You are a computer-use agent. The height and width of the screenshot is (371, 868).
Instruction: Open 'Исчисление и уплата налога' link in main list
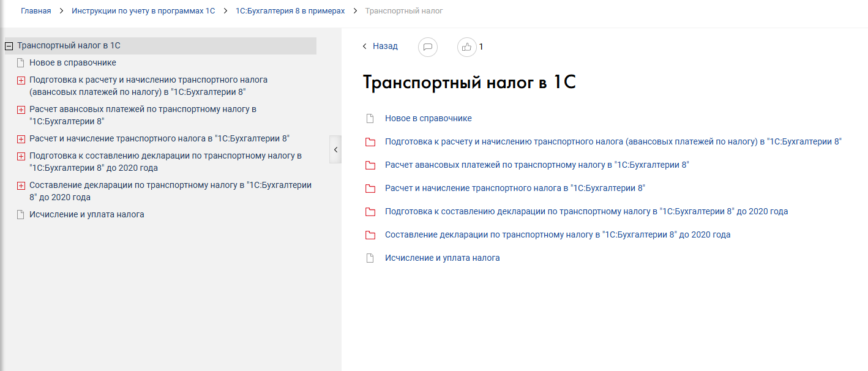click(442, 258)
